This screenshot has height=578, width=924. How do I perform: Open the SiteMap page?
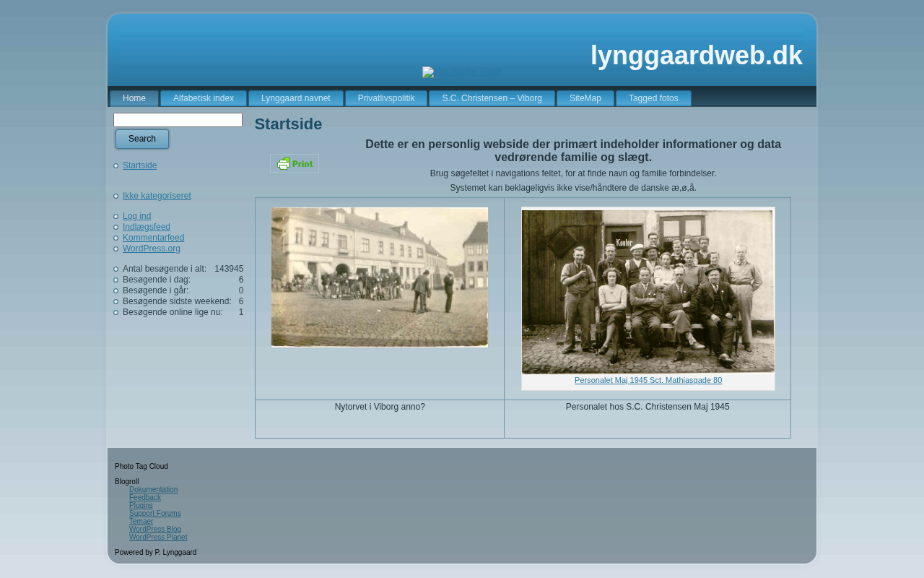pos(585,98)
